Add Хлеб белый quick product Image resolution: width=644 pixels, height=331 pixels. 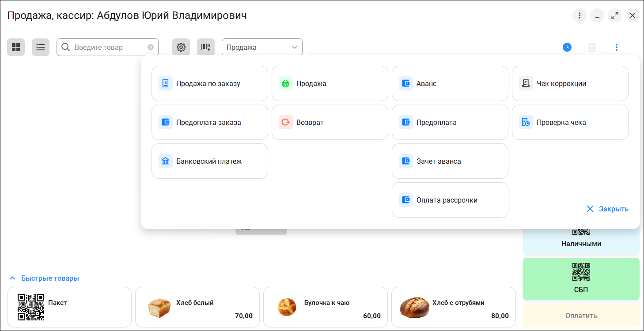point(197,307)
